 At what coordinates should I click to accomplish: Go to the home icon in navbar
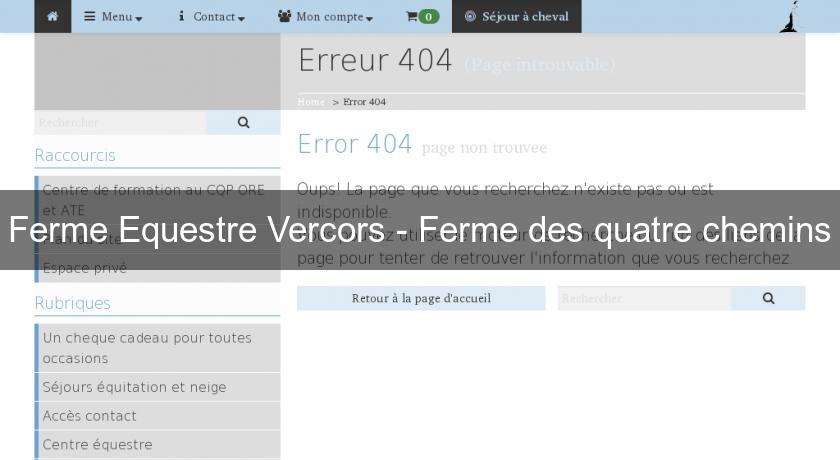(52, 16)
